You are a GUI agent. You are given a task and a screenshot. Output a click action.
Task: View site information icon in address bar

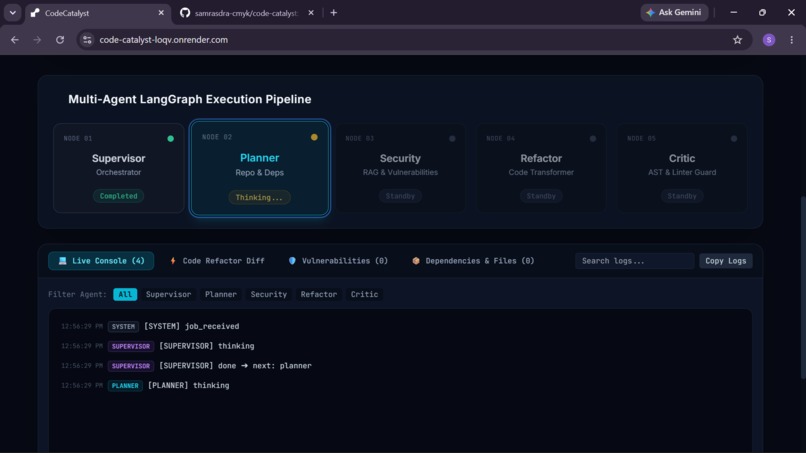pos(87,40)
